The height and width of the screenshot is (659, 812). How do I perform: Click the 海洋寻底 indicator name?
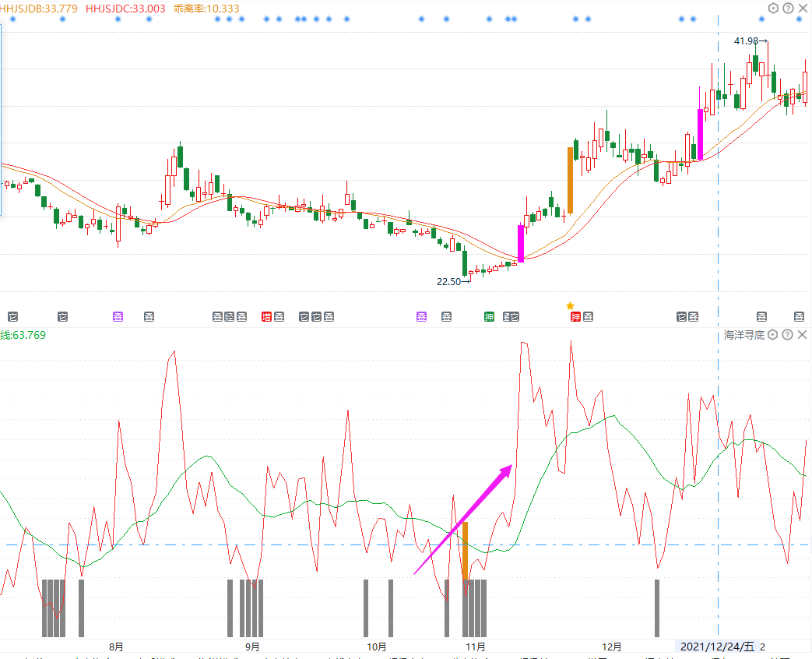click(744, 335)
